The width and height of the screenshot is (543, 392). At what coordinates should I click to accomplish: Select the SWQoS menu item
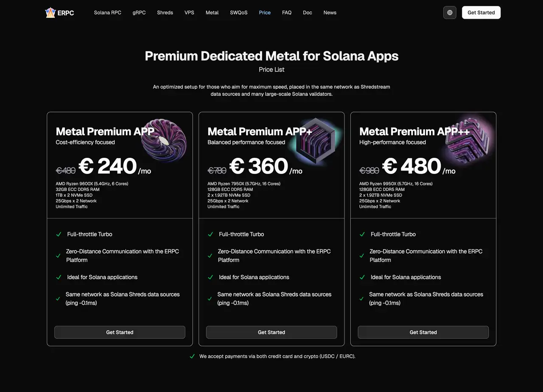pos(238,13)
